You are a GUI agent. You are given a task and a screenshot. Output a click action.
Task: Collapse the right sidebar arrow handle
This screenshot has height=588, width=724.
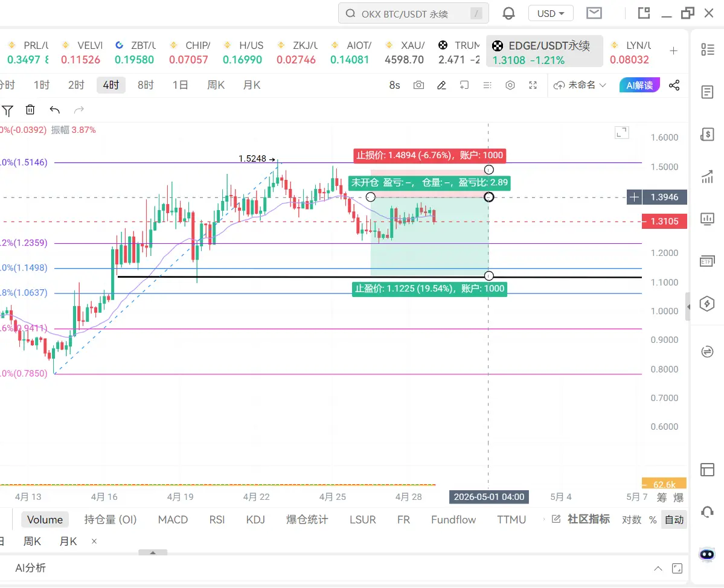point(688,307)
